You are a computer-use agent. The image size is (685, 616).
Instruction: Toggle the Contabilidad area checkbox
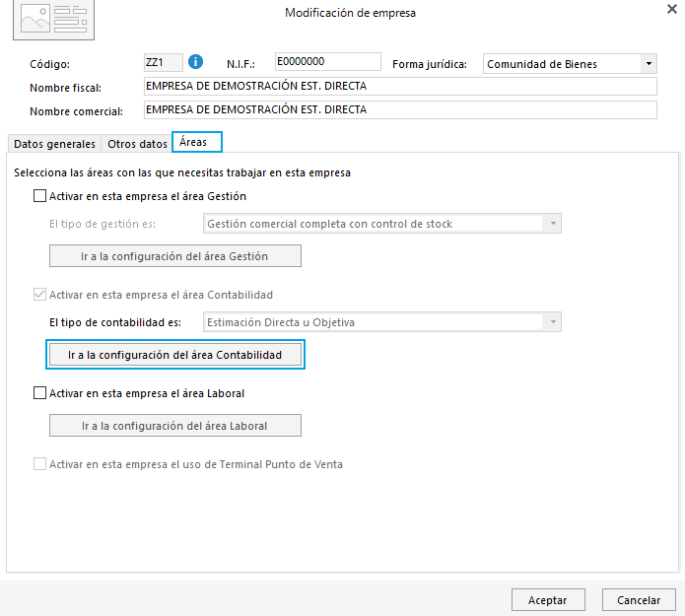click(39, 295)
